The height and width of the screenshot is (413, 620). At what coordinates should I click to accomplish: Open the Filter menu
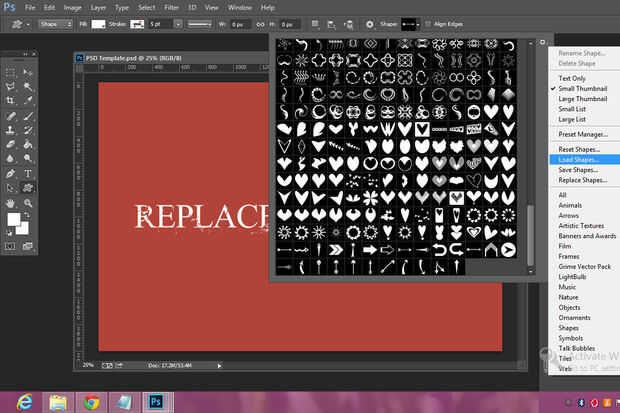coord(172,6)
